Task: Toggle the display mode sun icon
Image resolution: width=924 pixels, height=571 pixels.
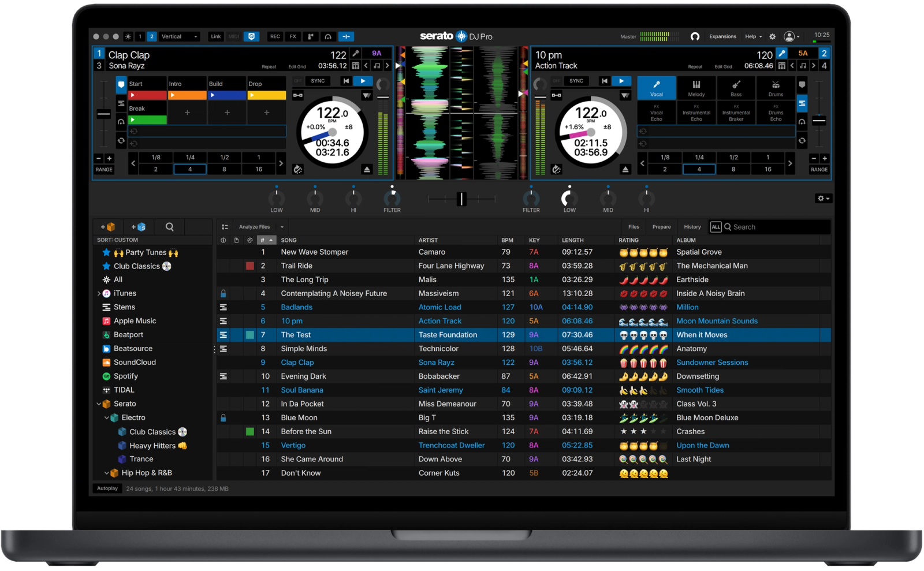Action: (128, 36)
